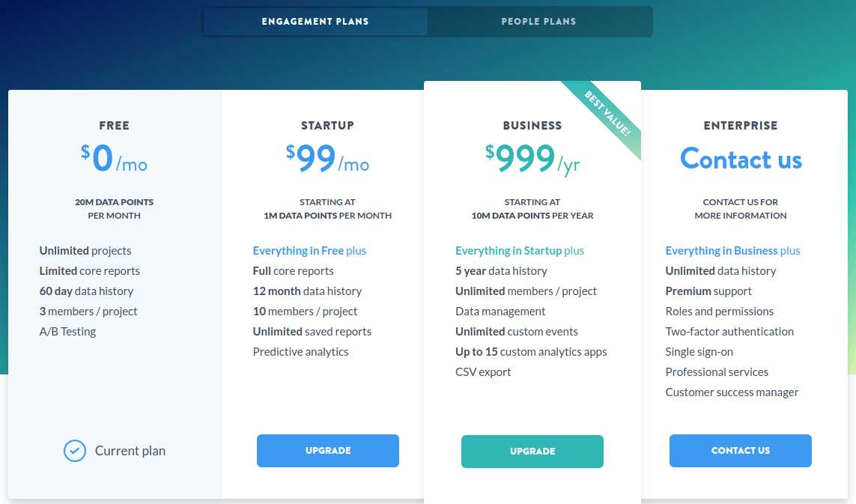Click Upgrade under the Business plan
Screen dimensions: 856x504
[x=532, y=451]
